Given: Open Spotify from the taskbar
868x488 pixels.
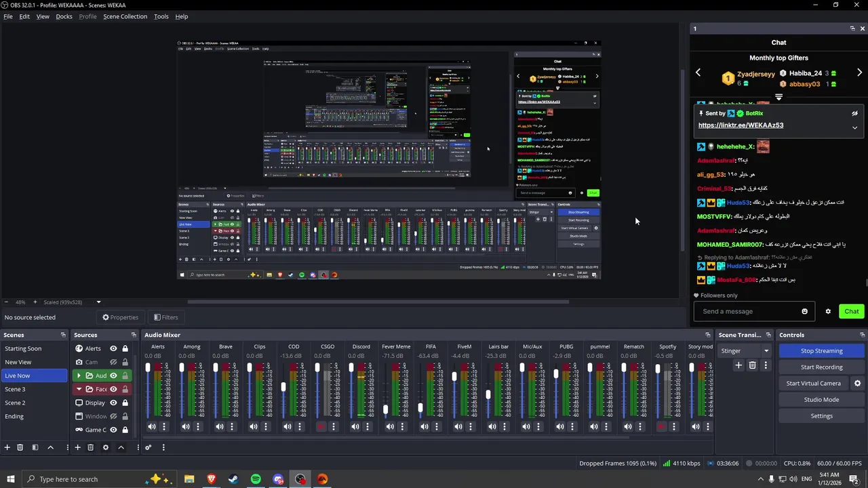Looking at the screenshot, I should [256, 479].
